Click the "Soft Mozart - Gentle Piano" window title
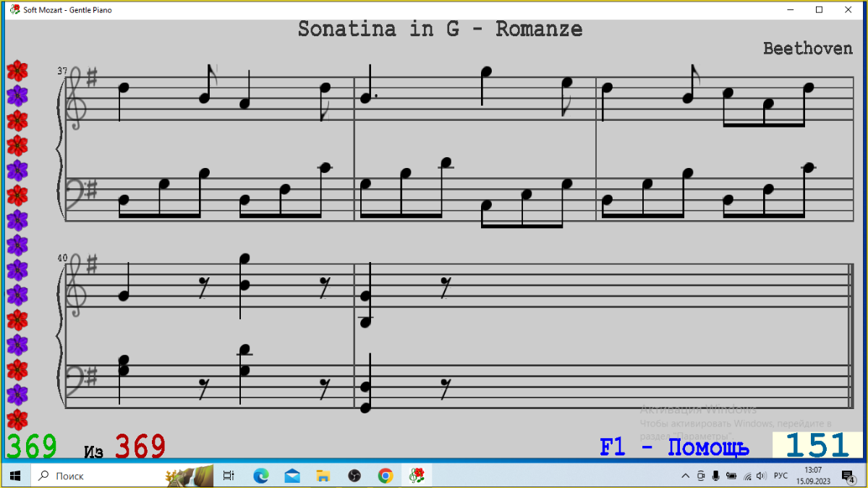The width and height of the screenshot is (868, 488). (x=67, y=10)
